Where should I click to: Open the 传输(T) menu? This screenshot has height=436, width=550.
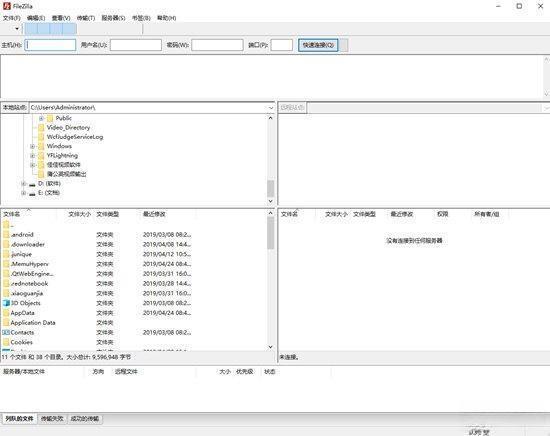click(x=86, y=18)
